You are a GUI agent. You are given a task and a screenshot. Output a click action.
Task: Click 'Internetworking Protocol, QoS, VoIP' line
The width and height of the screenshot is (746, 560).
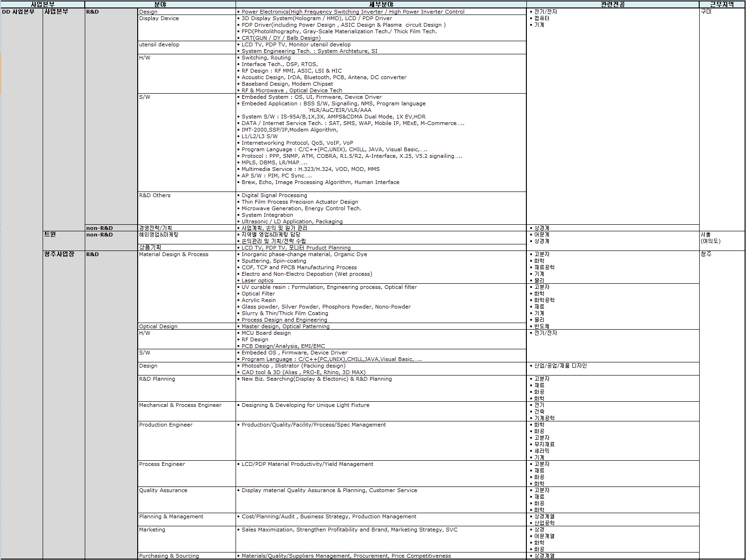pyautogui.click(x=295, y=143)
